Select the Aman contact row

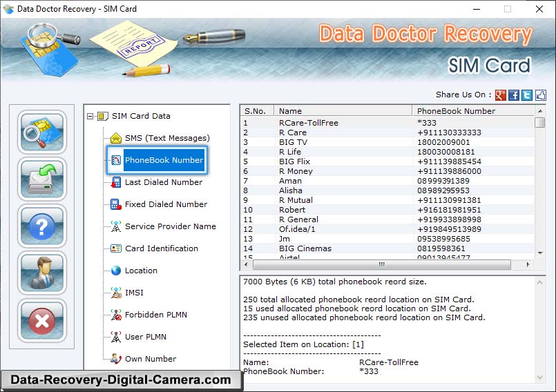[x=387, y=181]
